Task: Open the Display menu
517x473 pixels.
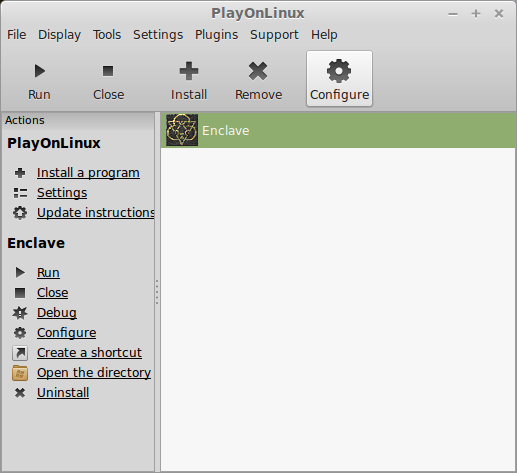Action: (x=59, y=35)
